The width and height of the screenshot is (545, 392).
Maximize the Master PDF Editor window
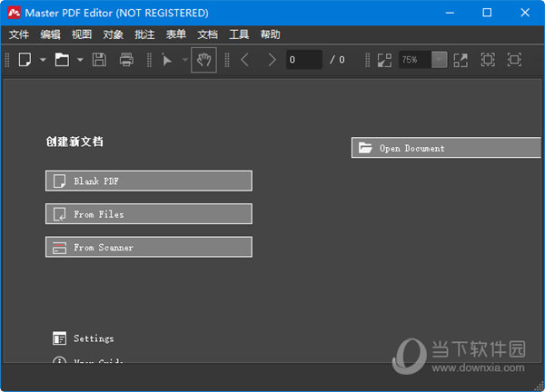click(487, 13)
